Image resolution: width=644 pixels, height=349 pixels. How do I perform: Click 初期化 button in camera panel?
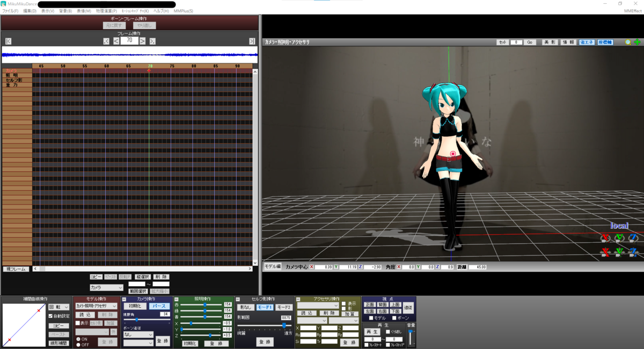(134, 306)
